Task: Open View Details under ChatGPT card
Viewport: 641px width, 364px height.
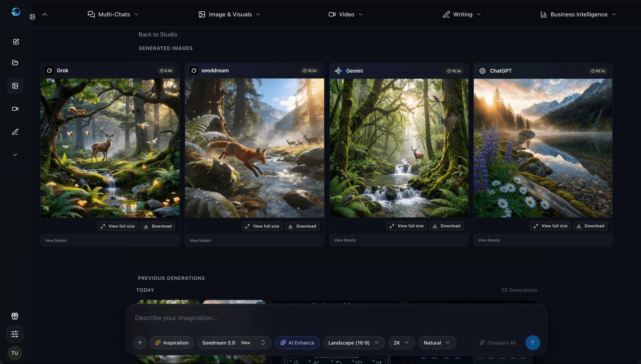Action: [489, 240]
